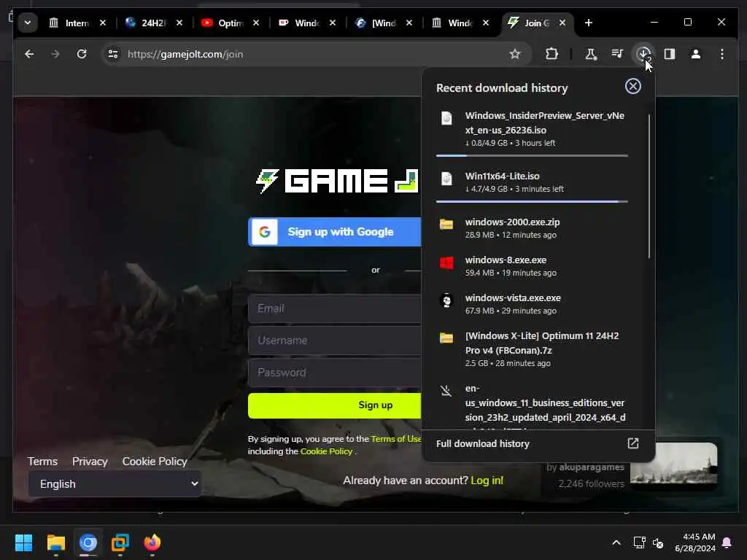Screen dimensions: 747x560
Task: Open the notification bell in taskbar
Action: [x=727, y=542]
